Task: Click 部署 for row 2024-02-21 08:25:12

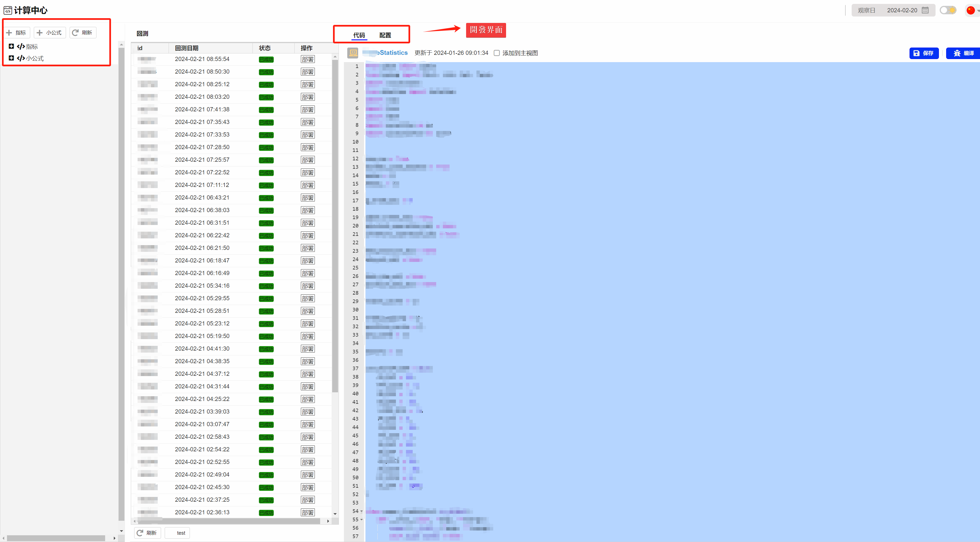Action: (308, 85)
